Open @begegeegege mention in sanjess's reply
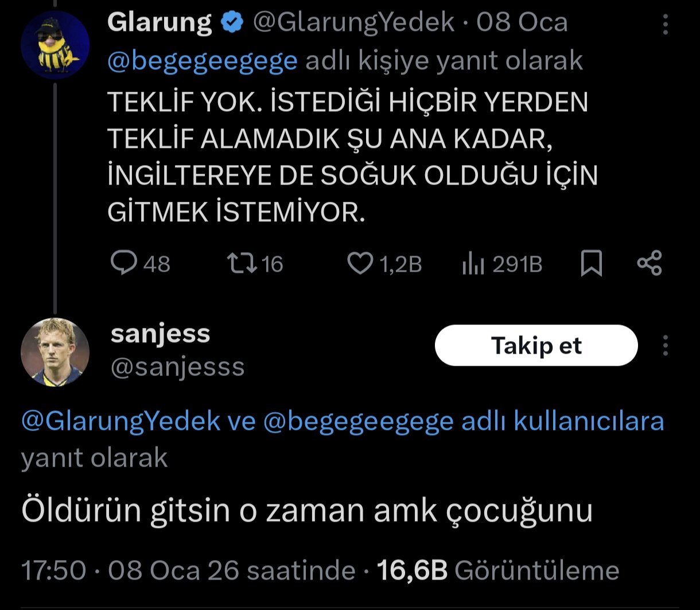The height and width of the screenshot is (610, 700). [x=358, y=421]
